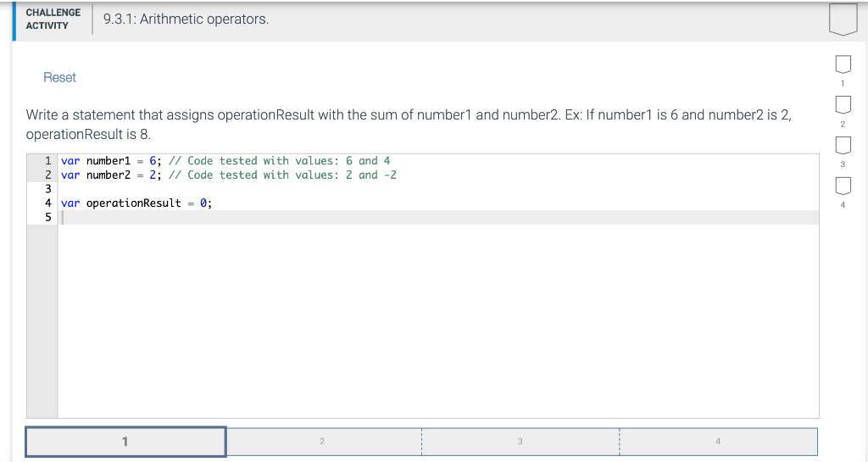Click the level 1 completion badge icon
Image resolution: width=868 pixels, height=462 pixels.
click(843, 64)
